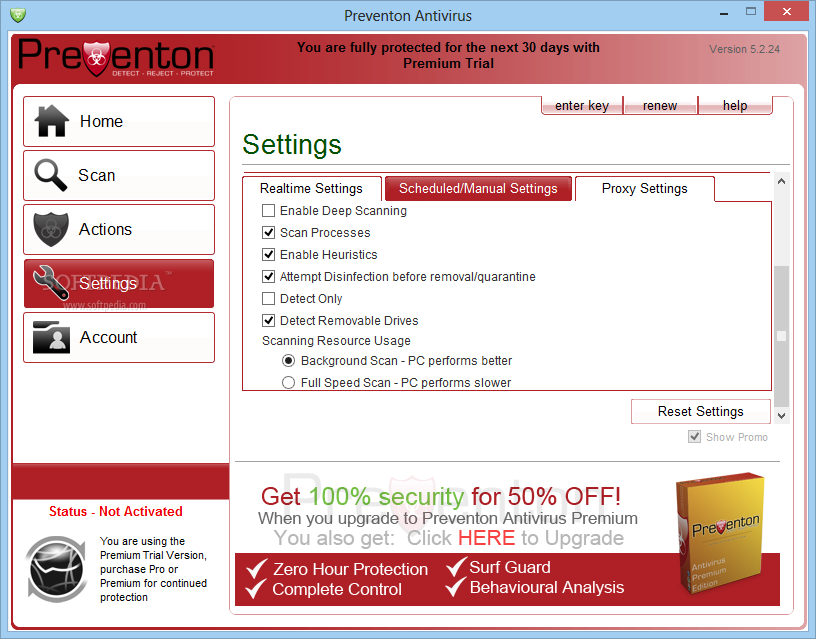816x639 pixels.
Task: Close the Preventon Antivirus window
Action: pos(787,11)
